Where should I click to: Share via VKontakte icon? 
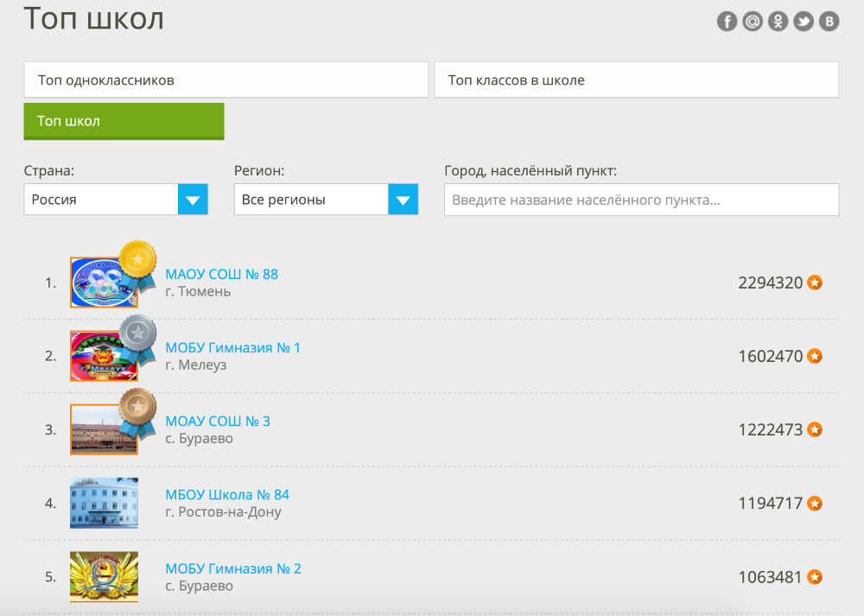(829, 22)
